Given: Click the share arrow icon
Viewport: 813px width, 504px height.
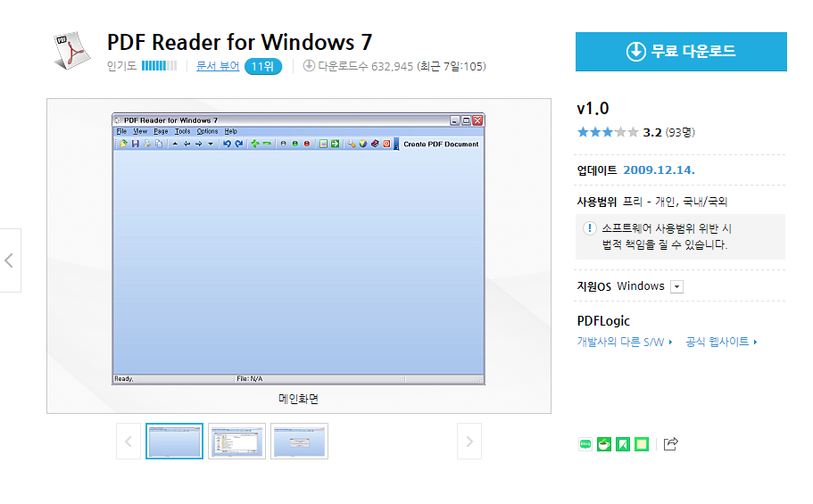Looking at the screenshot, I should [670, 444].
